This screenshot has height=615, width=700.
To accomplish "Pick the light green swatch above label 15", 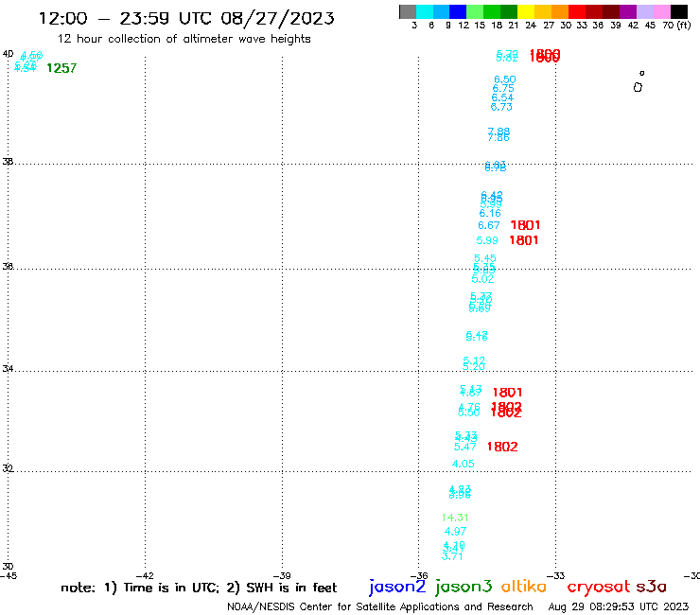I will [475, 11].
